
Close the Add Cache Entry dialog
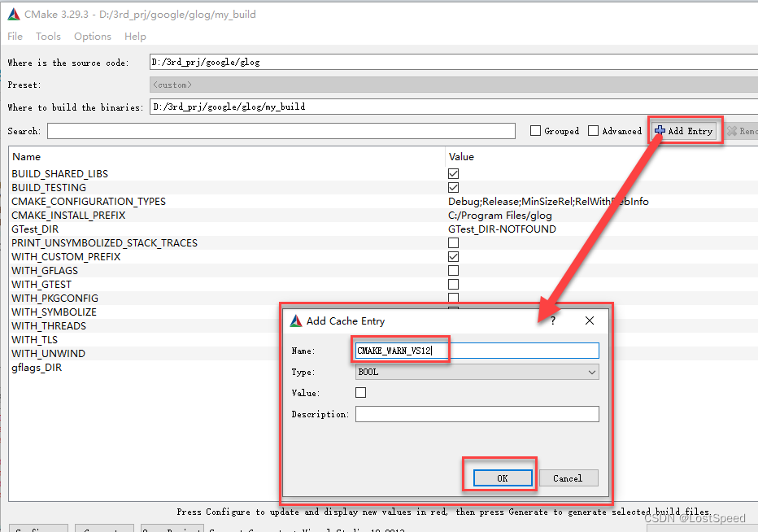pyautogui.click(x=590, y=321)
